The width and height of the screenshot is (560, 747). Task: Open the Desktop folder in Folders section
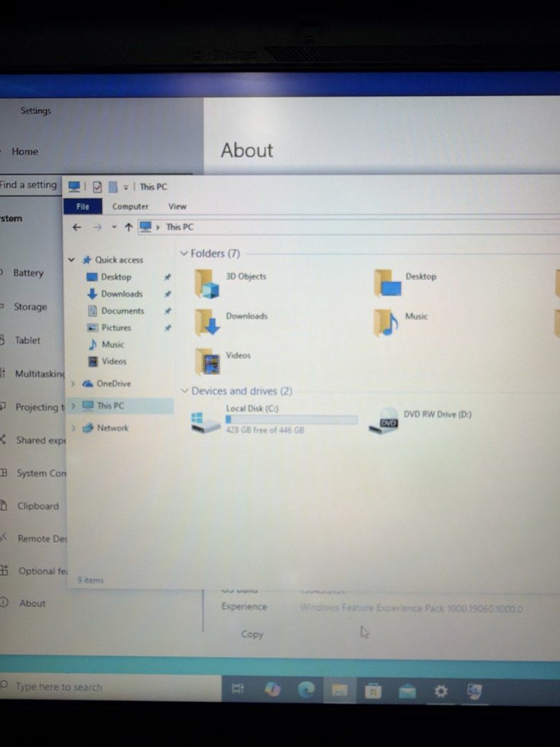click(x=388, y=283)
